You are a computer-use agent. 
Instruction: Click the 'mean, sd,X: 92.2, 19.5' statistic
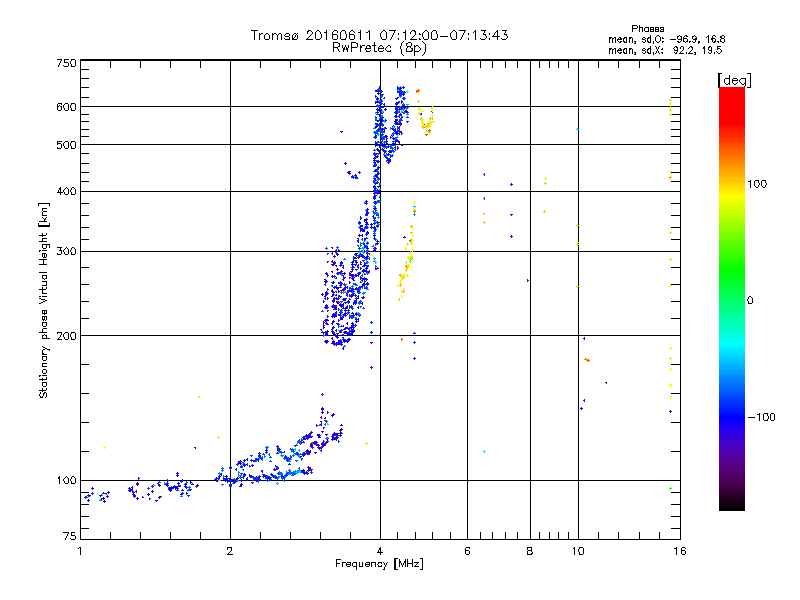point(665,51)
